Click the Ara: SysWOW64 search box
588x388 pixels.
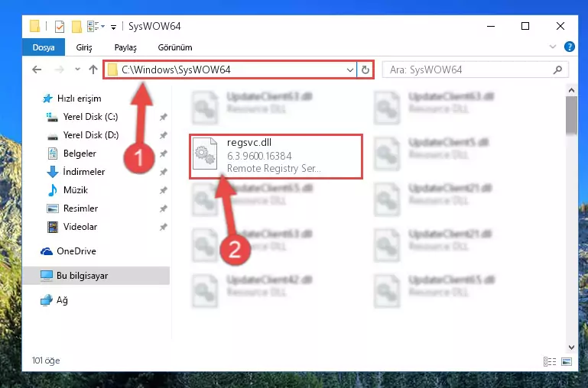475,70
